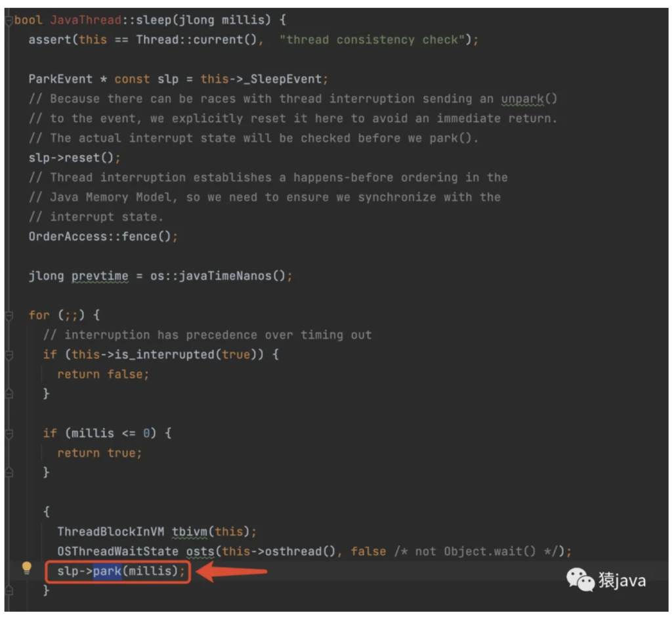Place cursor on the prevtime variable
This screenshot has height=623, width=672.
pos(100,276)
